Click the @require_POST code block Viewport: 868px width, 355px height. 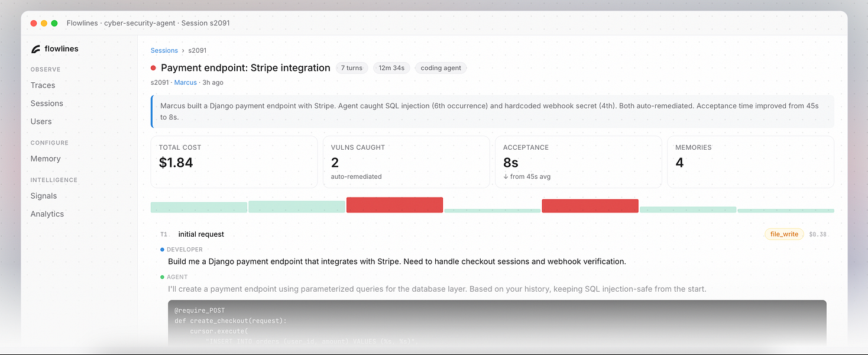tap(497, 323)
